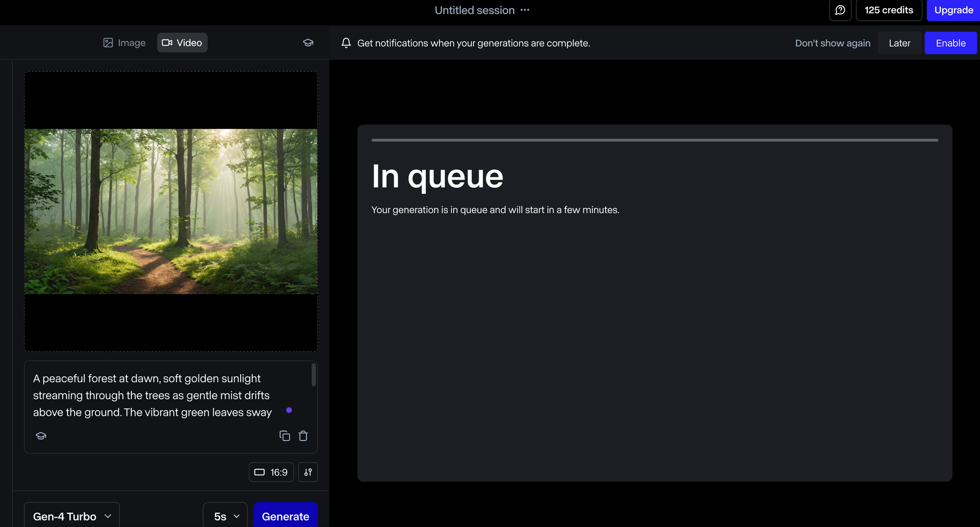Click the graduation cap icon beside Video tab

[308, 43]
